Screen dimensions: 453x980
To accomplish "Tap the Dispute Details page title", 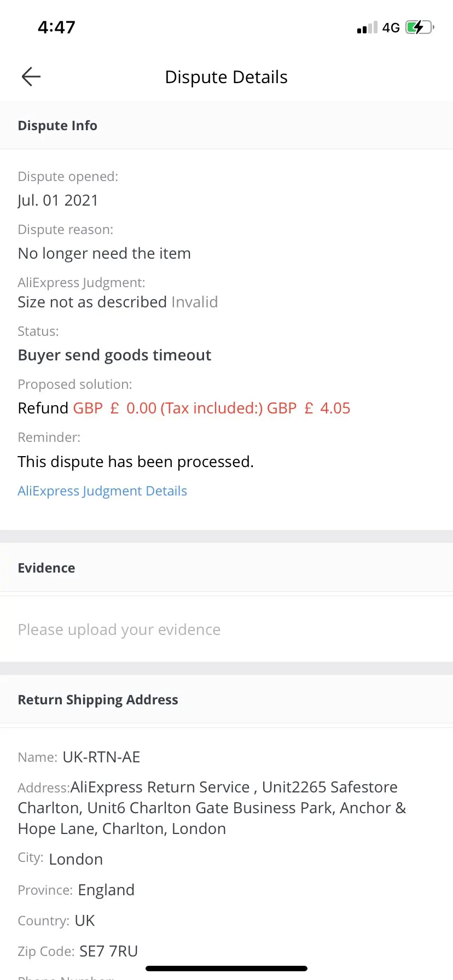I will (x=226, y=77).
